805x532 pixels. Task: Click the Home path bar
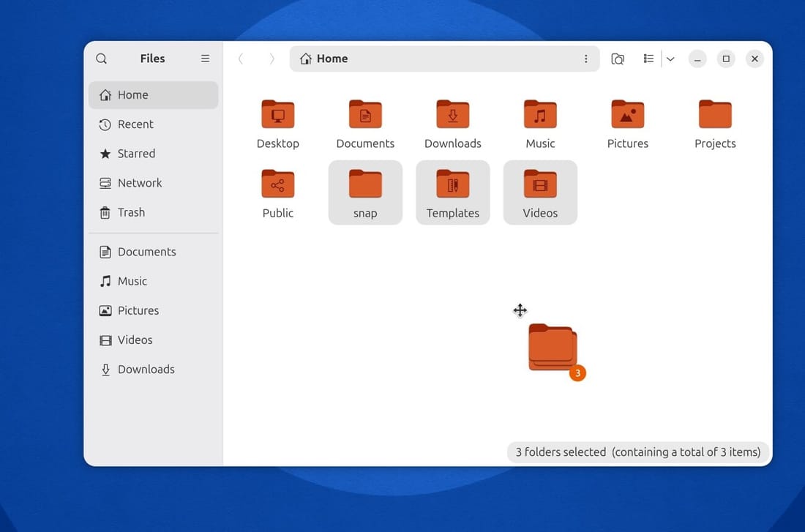click(445, 59)
